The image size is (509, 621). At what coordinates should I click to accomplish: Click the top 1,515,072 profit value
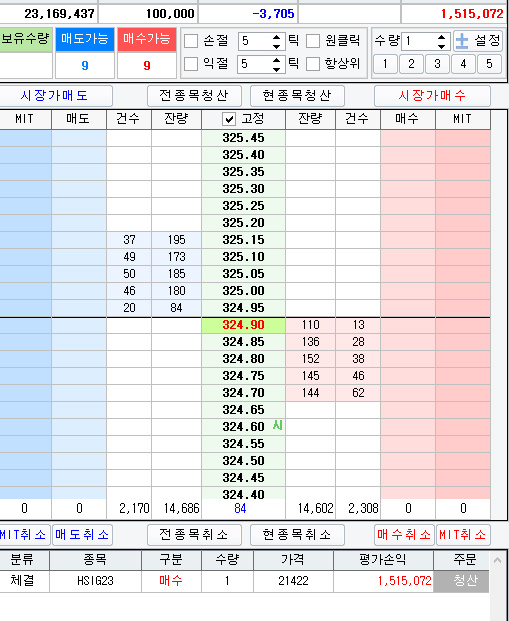click(x=472, y=14)
